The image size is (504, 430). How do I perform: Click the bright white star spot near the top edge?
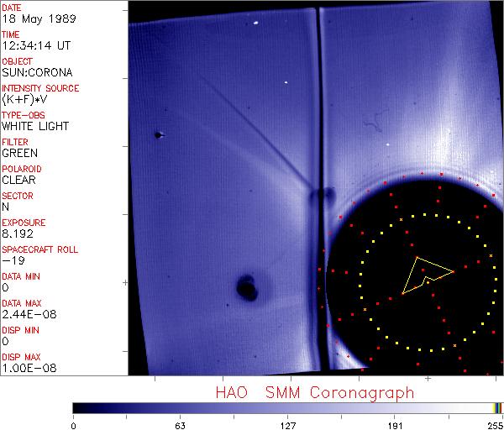[x=256, y=23]
